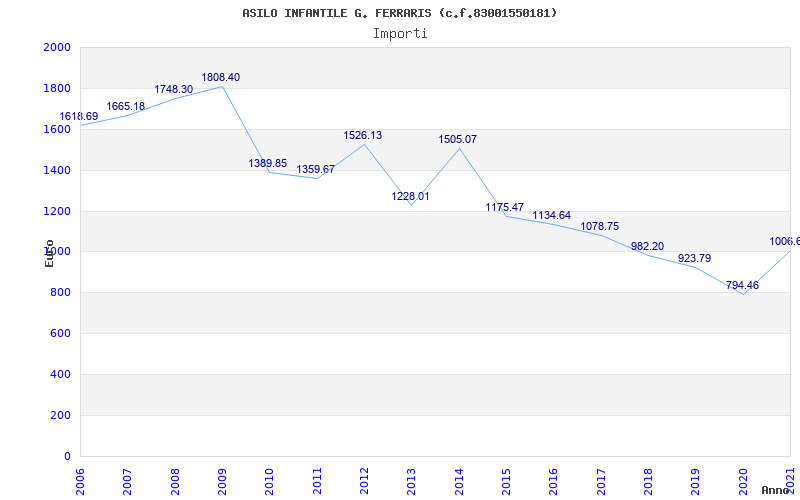
Task: Click year 2018 on x-axis
Action: point(648,481)
